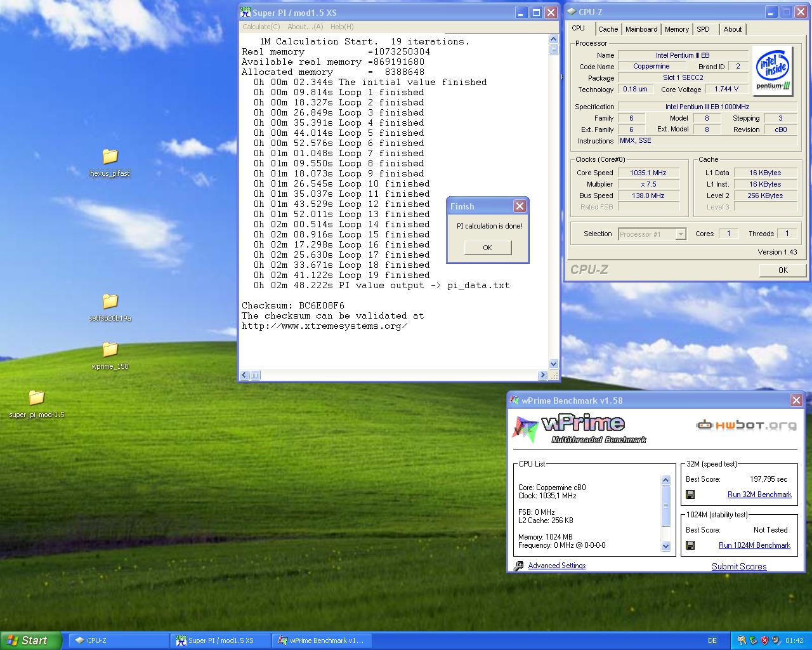This screenshot has height=650, width=812.
Task: Click the keys tray icon
Action: (742, 640)
